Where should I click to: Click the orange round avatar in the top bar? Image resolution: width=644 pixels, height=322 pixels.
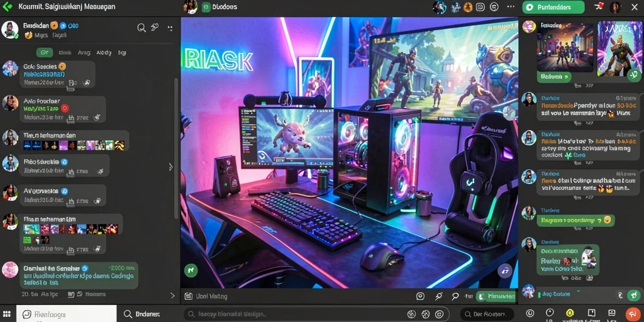468,7
